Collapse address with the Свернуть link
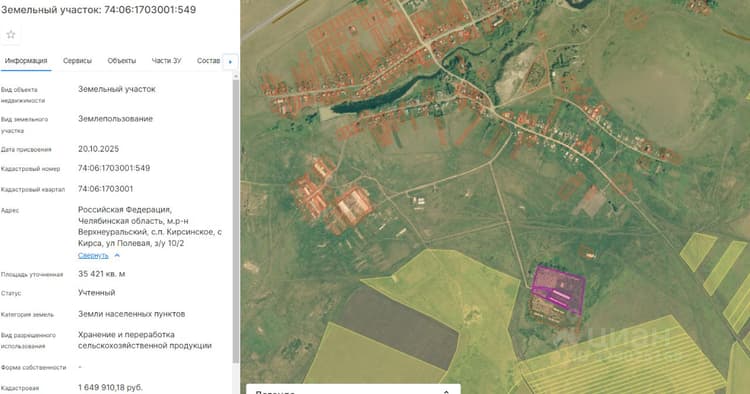The width and height of the screenshot is (750, 394). coord(93,255)
